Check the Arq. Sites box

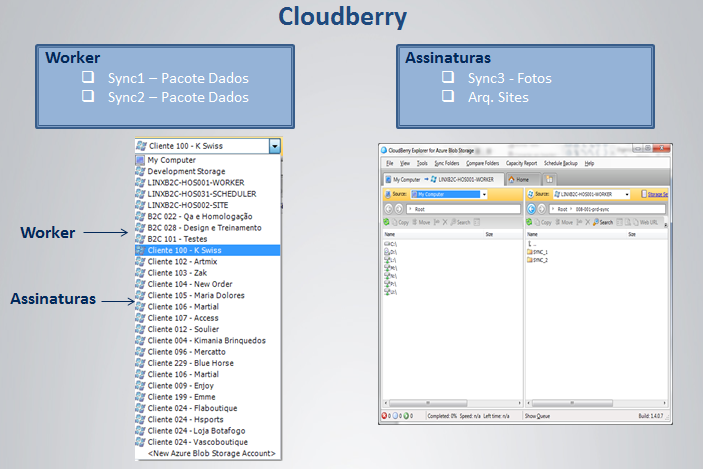pyautogui.click(x=448, y=96)
